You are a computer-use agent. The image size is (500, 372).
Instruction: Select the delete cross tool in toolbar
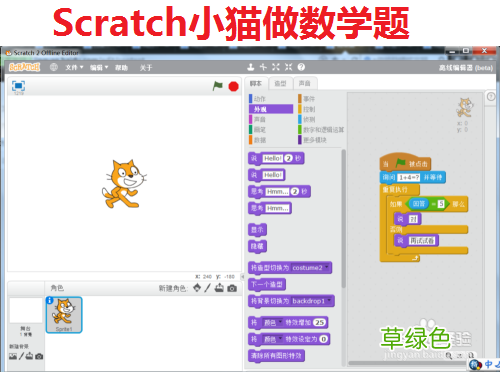coord(263,67)
